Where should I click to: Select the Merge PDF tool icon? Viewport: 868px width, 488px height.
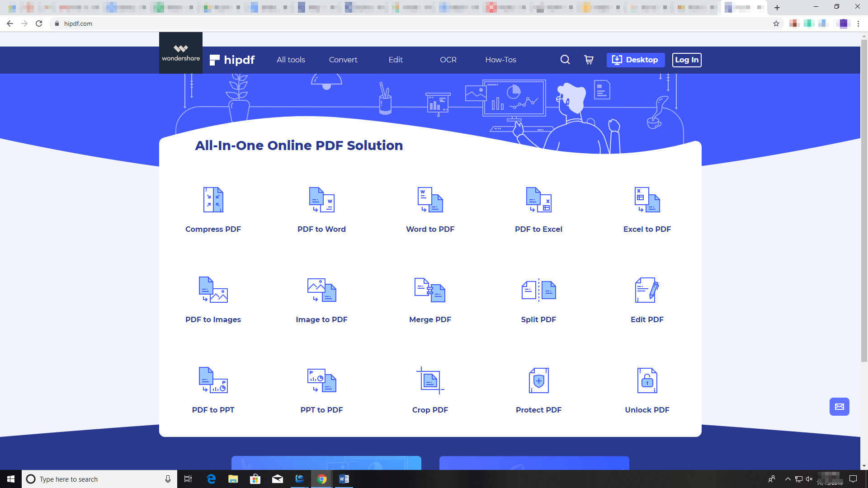430,290
